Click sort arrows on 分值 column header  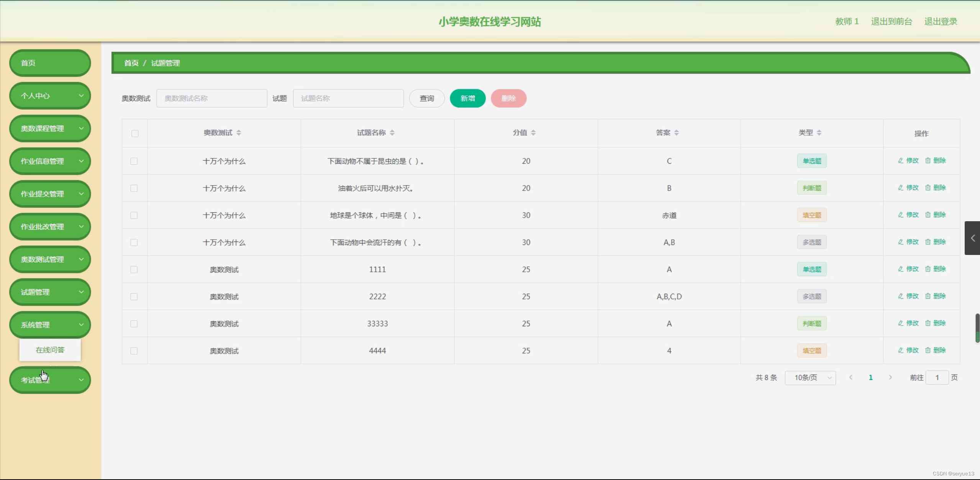[x=533, y=133]
